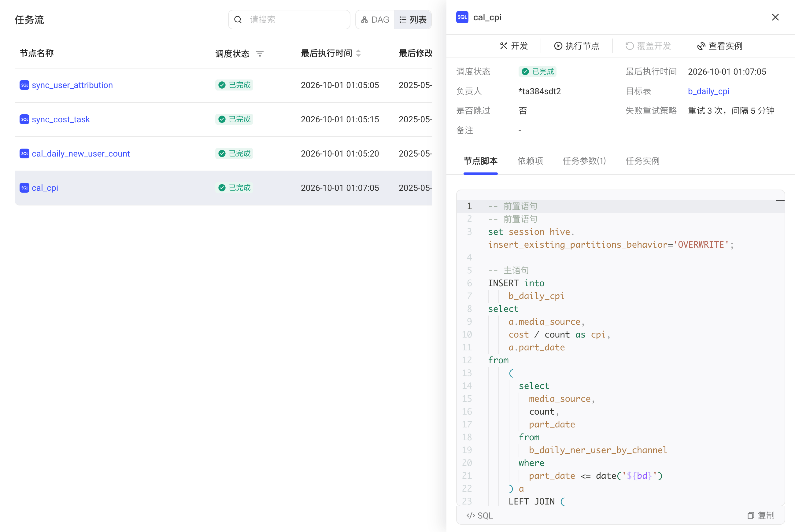This screenshot has width=795, height=532.
Task: Open the cal_daily_new_user_count node link
Action: [x=81, y=154]
